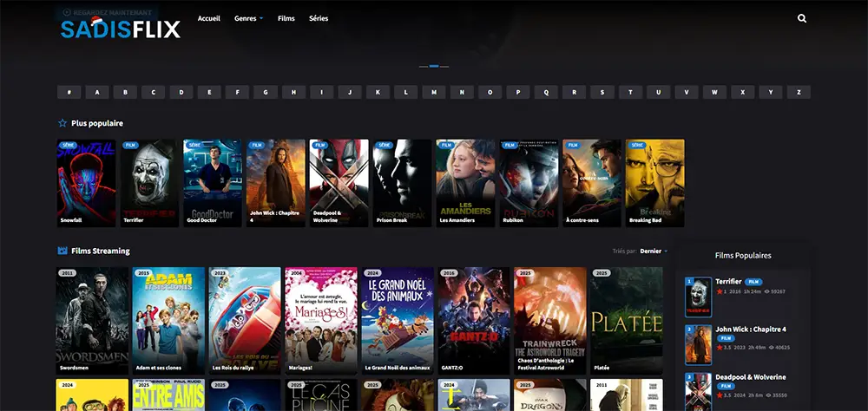Image resolution: width=868 pixels, height=411 pixels.
Task: Click Terrifier title in Films Populaires
Action: 728,282
